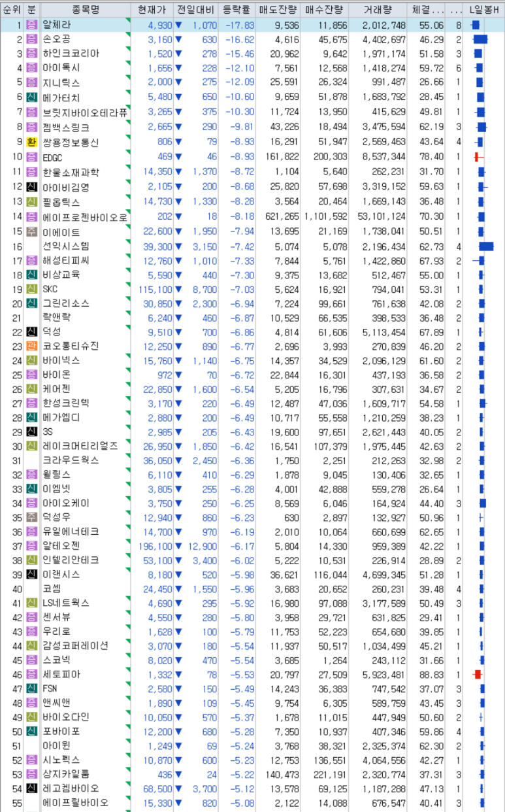Select stock name 레이크머티리얼즈

pyautogui.click(x=80, y=446)
